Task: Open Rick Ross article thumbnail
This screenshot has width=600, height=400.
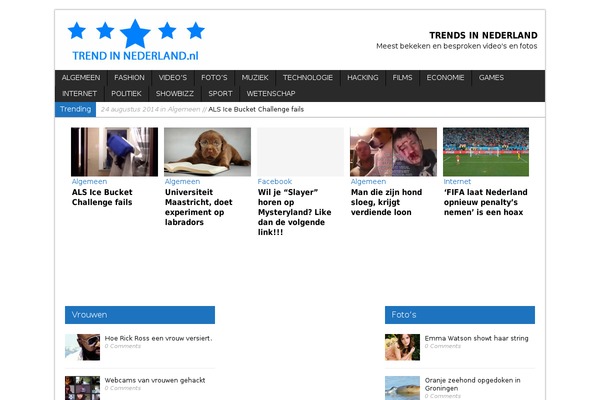Action: pyautogui.click(x=83, y=347)
